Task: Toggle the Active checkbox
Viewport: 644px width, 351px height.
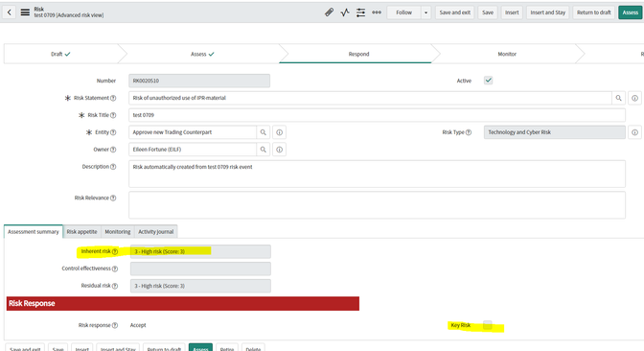Action: (489, 81)
